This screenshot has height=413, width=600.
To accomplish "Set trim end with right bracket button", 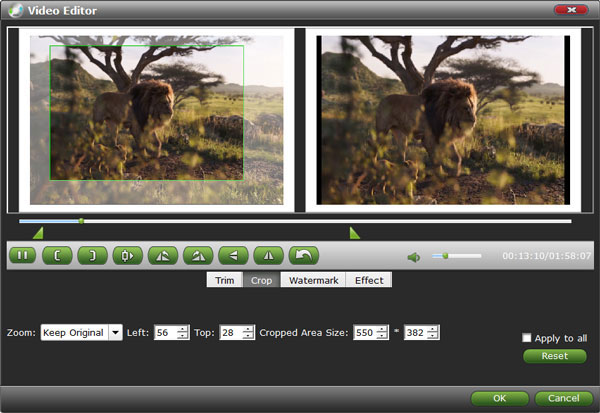I will (93, 255).
